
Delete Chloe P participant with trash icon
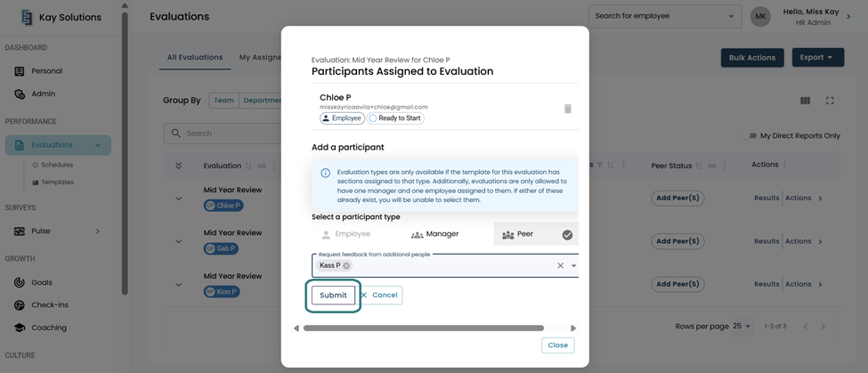tap(567, 109)
